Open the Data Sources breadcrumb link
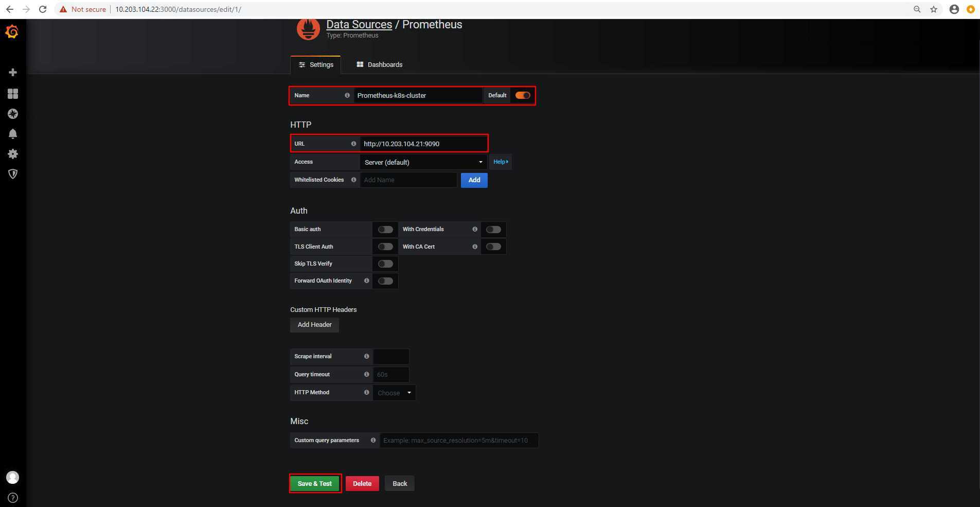The image size is (980, 507). (x=359, y=24)
